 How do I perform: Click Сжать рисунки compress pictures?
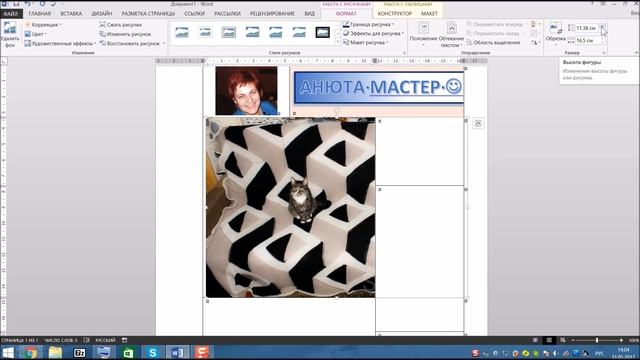121,25
